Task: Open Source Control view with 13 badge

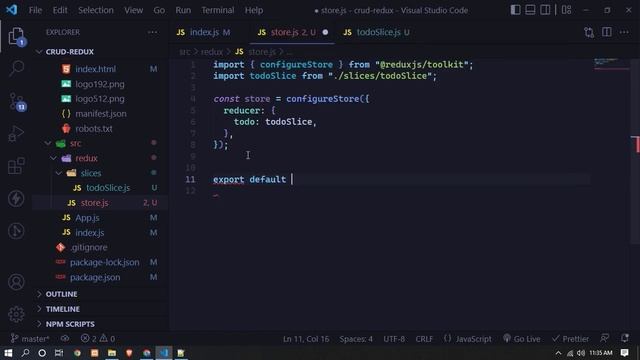Action: tap(16, 101)
